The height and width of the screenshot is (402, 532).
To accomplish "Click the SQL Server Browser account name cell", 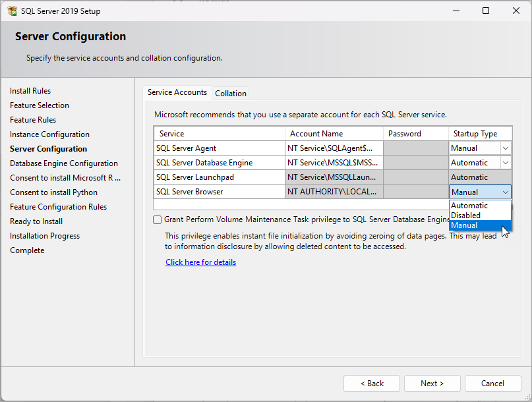I will tap(334, 192).
